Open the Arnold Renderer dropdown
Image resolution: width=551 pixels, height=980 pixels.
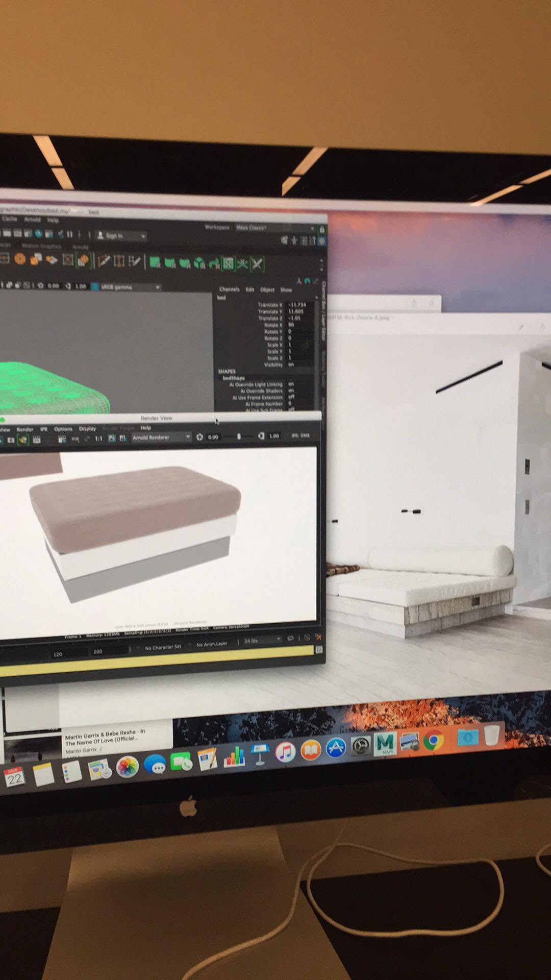pyautogui.click(x=161, y=437)
